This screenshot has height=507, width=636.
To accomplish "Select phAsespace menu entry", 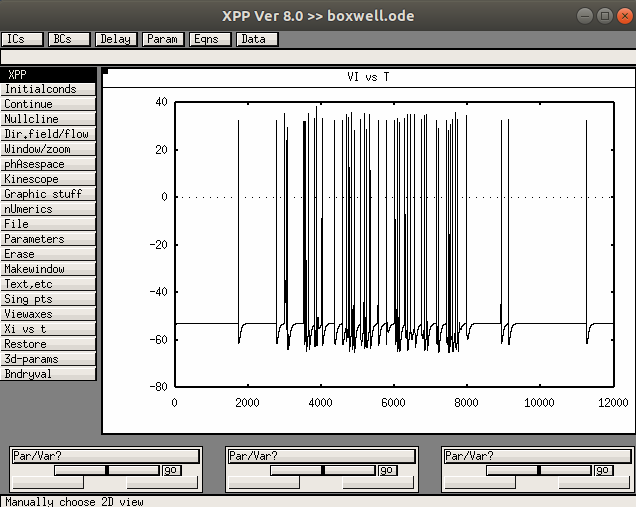I will coord(48,164).
